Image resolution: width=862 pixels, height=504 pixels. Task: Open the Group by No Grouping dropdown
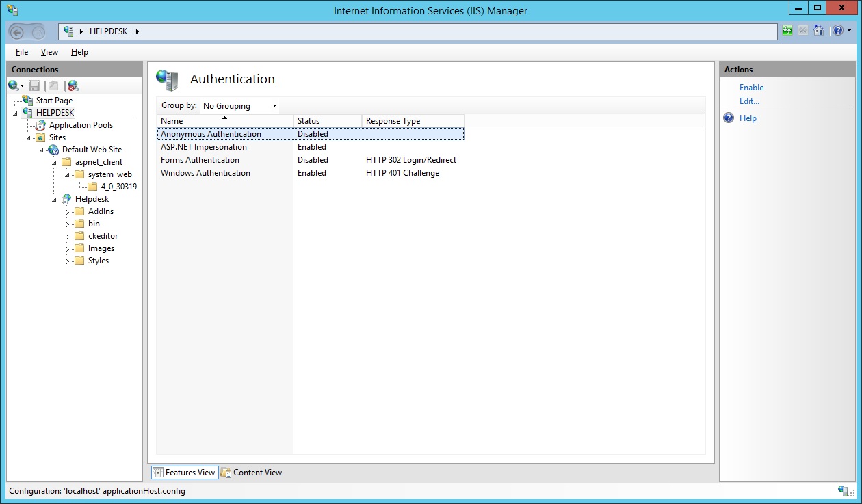point(239,105)
